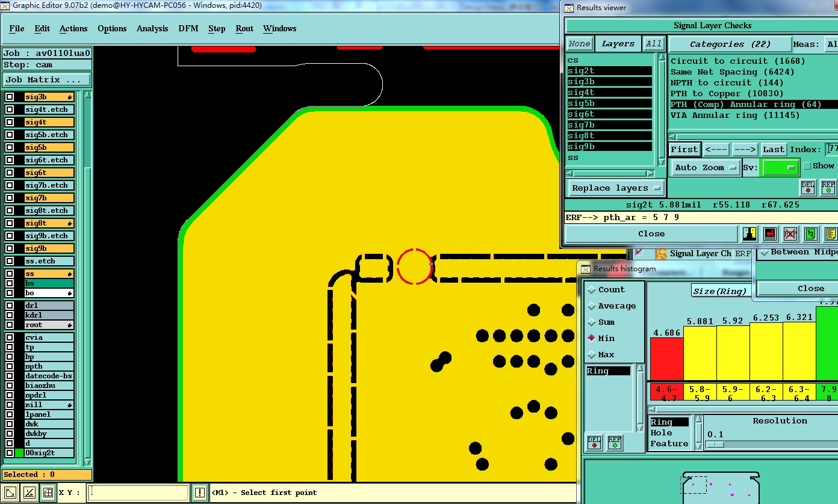Image resolution: width=838 pixels, height=504 pixels.
Task: Click red-on-black display icon in Results viewer
Action: point(770,234)
